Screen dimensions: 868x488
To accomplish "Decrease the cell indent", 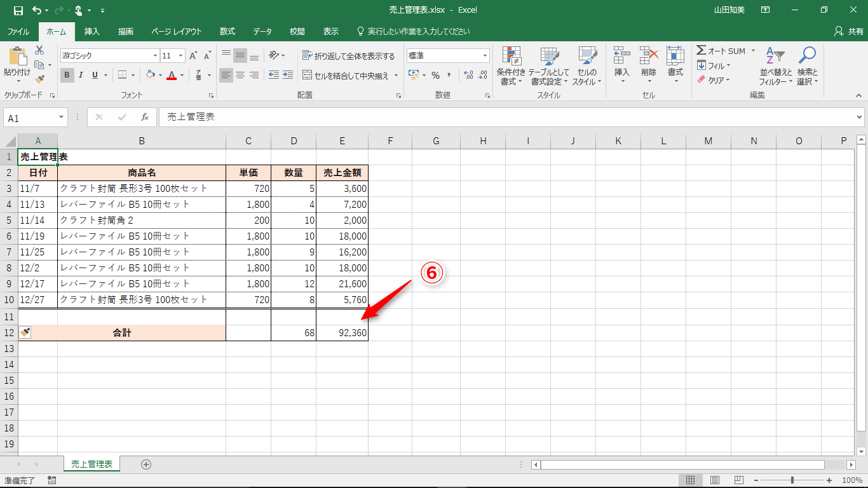I will (274, 75).
